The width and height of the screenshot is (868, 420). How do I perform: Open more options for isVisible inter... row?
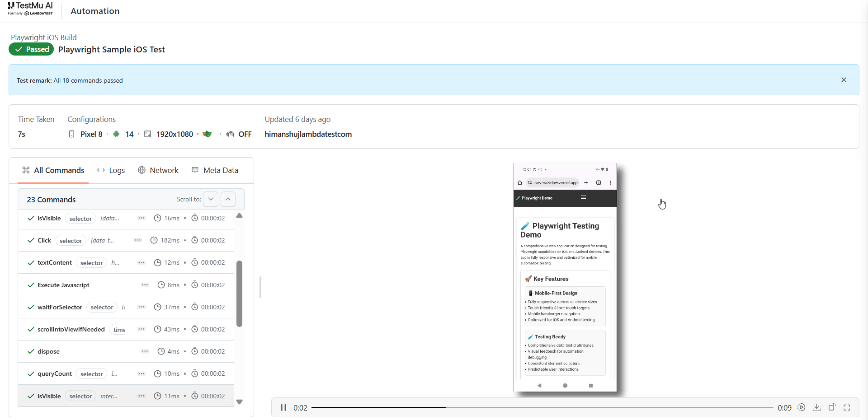click(x=141, y=396)
